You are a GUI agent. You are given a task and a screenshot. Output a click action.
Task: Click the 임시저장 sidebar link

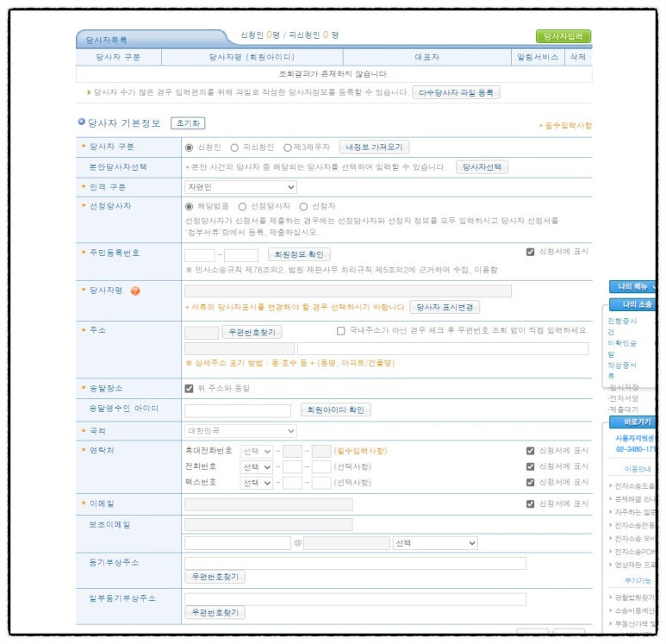coord(624,387)
